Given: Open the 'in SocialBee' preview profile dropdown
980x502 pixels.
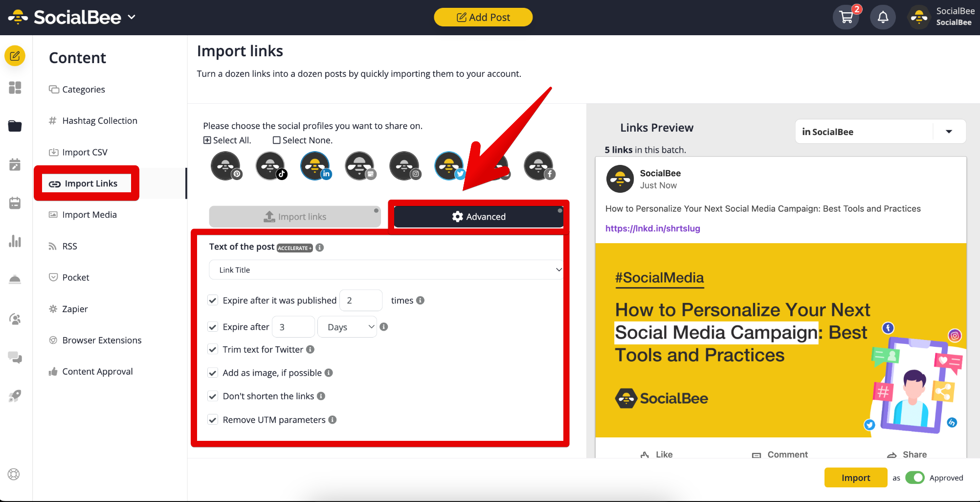Looking at the screenshot, I should [881, 132].
